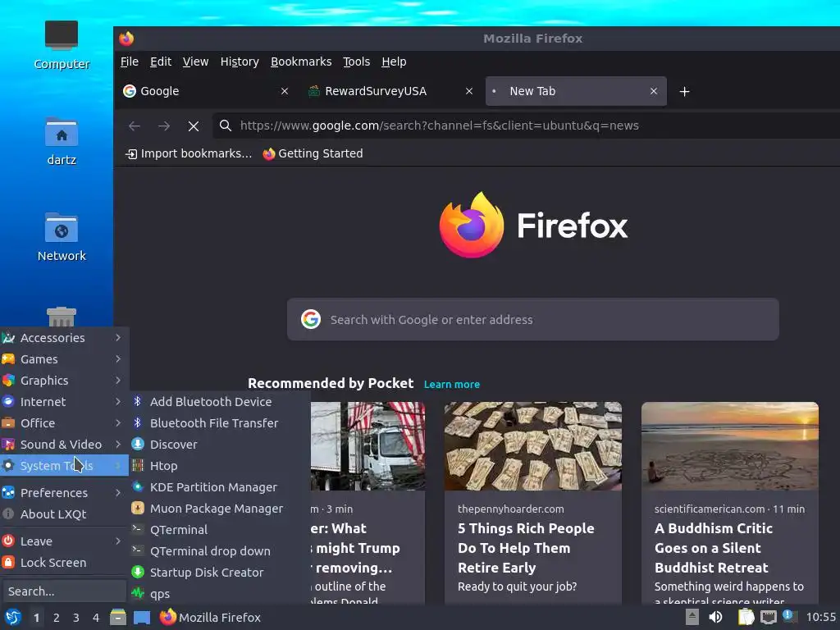Click the Trash desktop icon
This screenshot has height=630, width=840.
click(61, 316)
